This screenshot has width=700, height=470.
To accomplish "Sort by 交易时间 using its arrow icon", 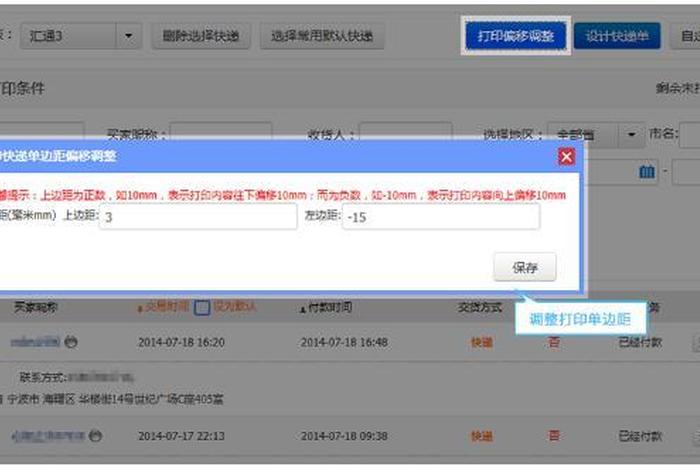I will point(140,309).
